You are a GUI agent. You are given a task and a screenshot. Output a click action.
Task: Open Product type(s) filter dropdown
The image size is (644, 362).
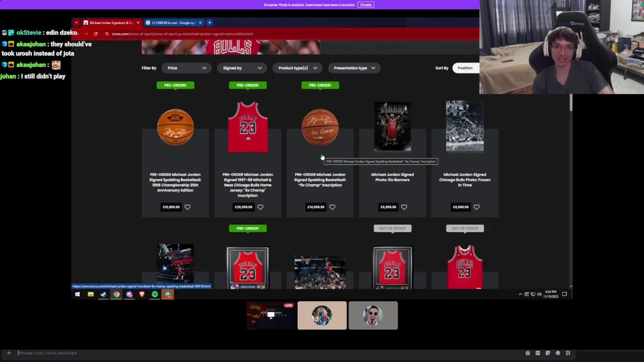pyautogui.click(x=297, y=68)
